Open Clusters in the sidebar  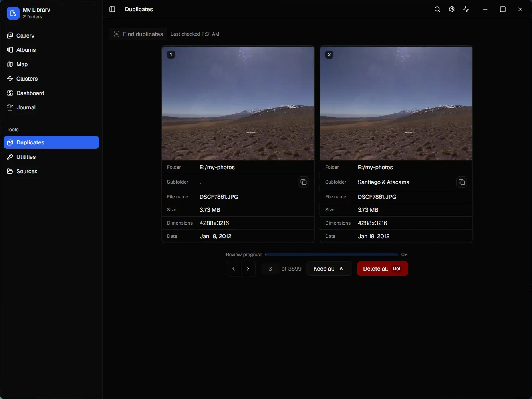pos(51,79)
